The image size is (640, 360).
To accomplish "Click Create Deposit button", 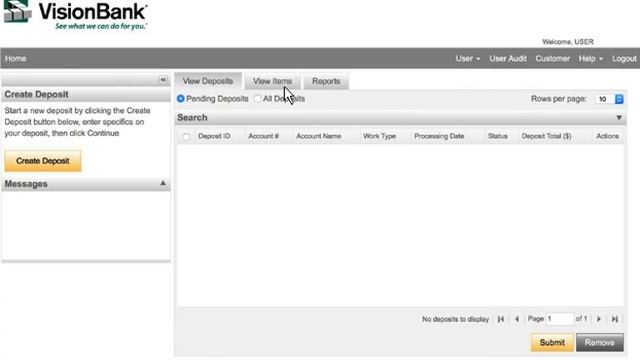I will 43,161.
